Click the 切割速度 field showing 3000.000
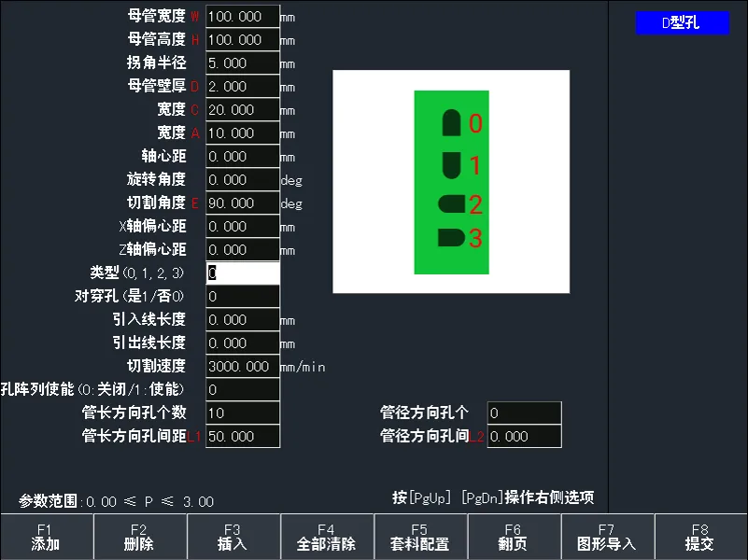 (243, 367)
